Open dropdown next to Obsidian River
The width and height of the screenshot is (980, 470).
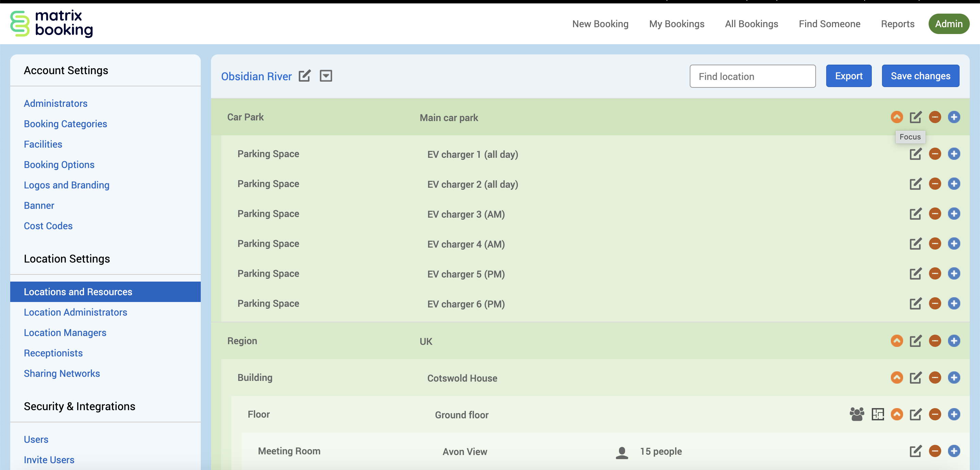click(326, 76)
